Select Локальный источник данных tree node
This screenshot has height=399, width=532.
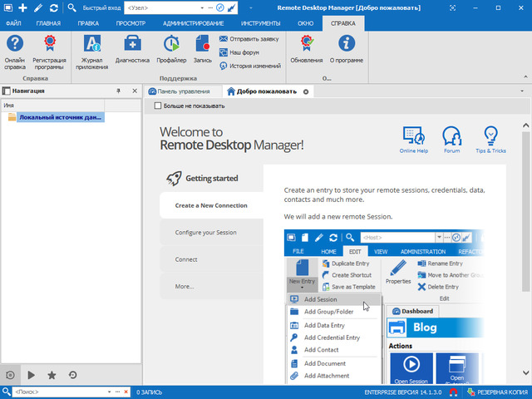coord(60,117)
